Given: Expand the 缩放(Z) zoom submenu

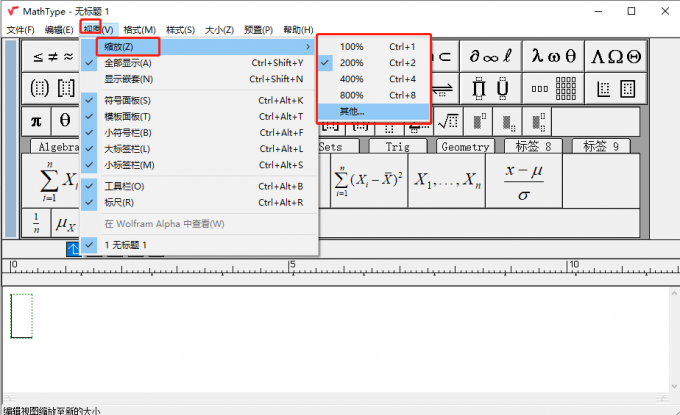Looking at the screenshot, I should [x=199, y=46].
